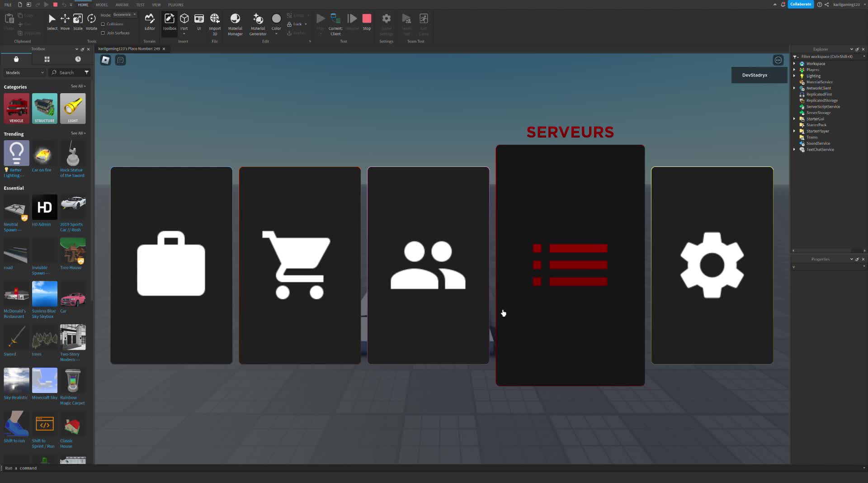Select the Scale tool

click(x=78, y=20)
